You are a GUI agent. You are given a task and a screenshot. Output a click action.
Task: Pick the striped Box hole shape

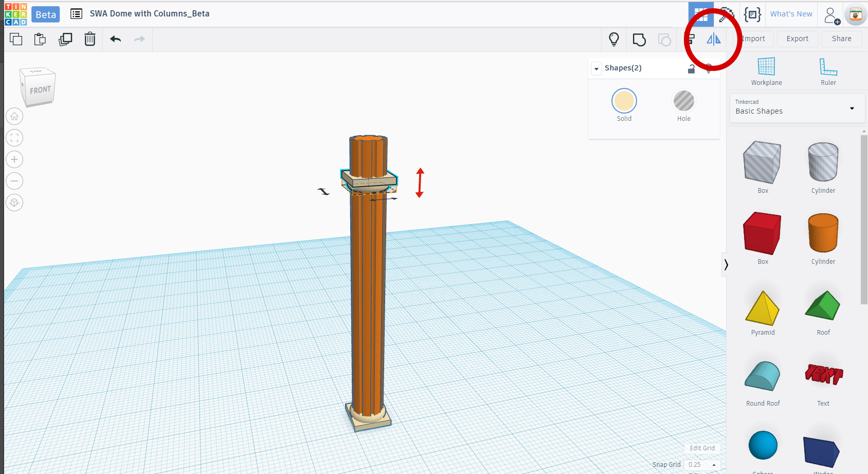[x=763, y=162]
